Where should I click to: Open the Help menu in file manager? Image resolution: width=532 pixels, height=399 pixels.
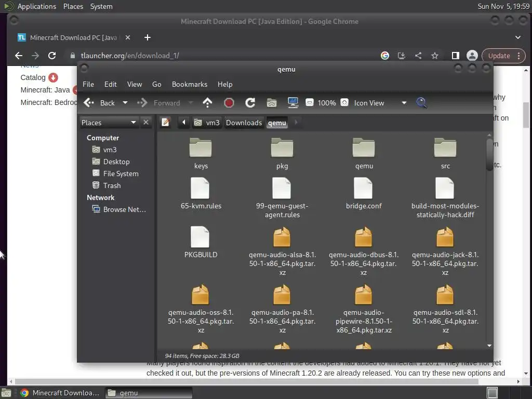tap(225, 84)
